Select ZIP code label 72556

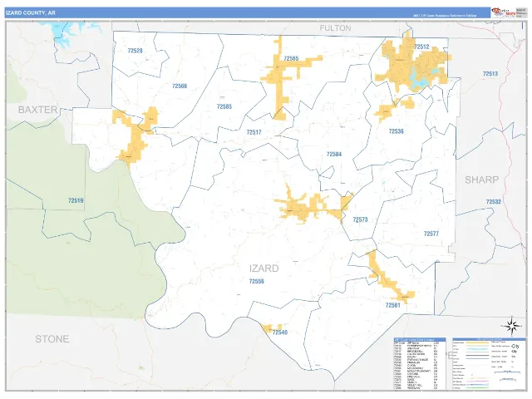pos(256,281)
